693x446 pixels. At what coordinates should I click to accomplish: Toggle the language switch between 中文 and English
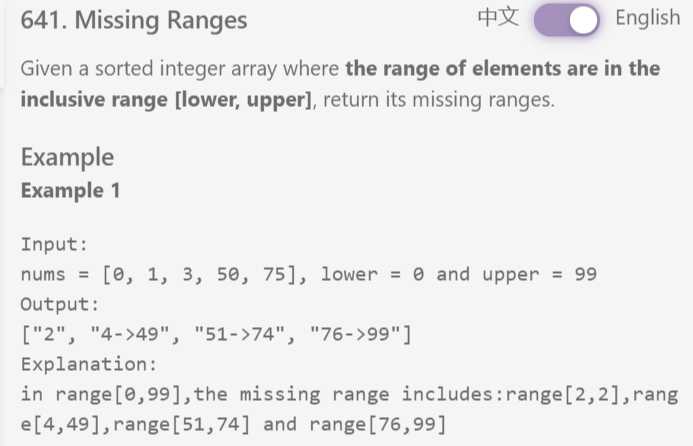coord(567,20)
